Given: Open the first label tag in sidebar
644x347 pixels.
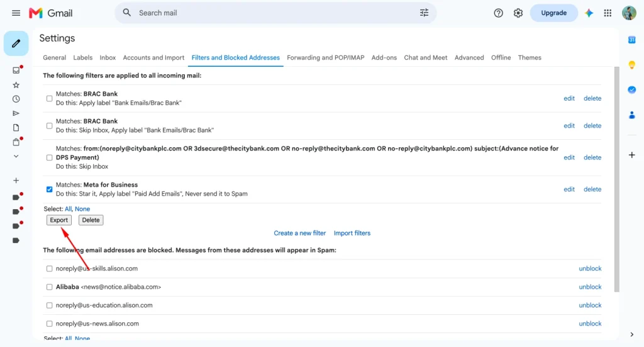Looking at the screenshot, I should (x=16, y=197).
